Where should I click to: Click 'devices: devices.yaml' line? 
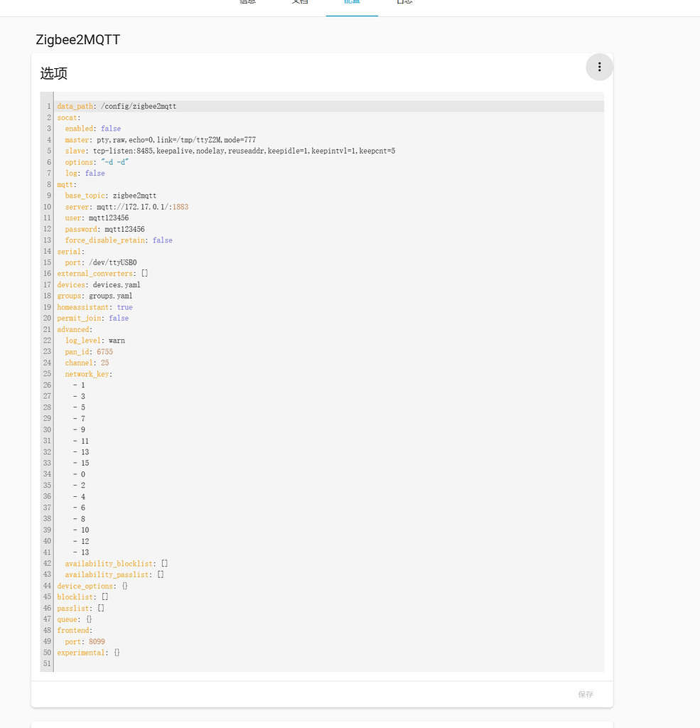(x=98, y=284)
